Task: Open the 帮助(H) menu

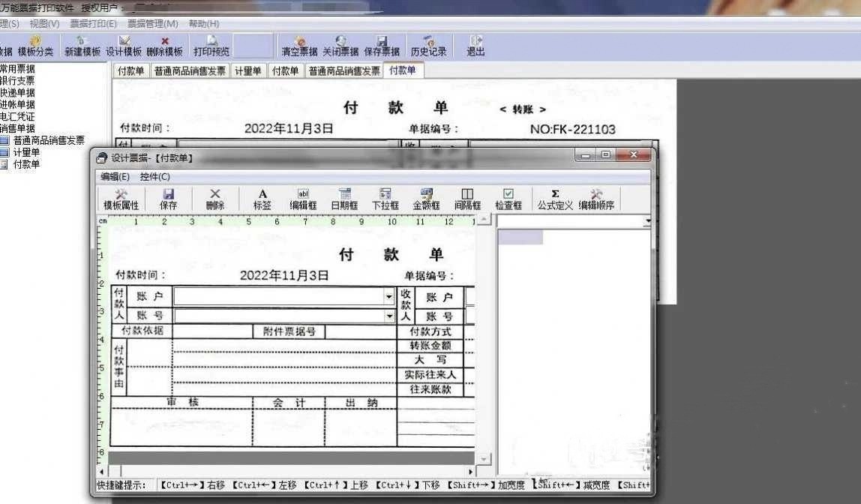Action: click(x=204, y=23)
